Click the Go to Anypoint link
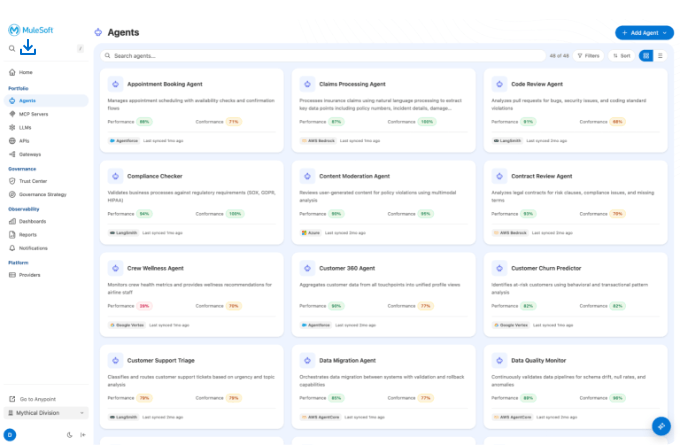686x448 pixels. point(37,399)
